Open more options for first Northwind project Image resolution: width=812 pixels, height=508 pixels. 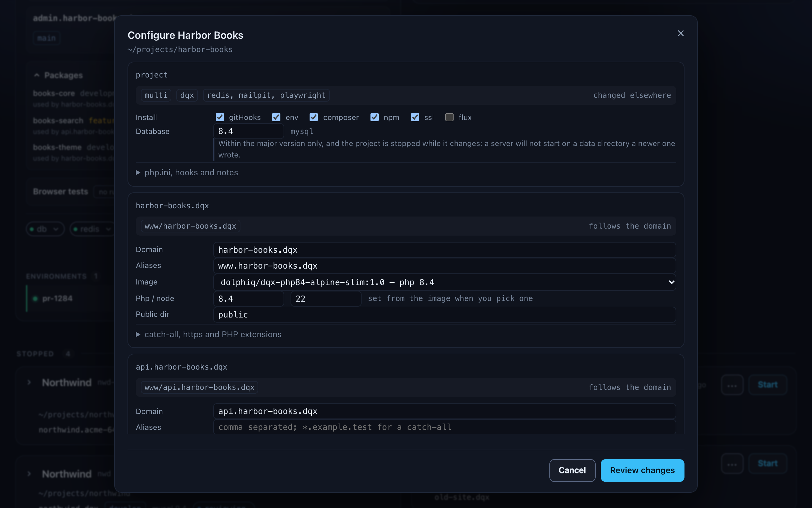[732, 385]
